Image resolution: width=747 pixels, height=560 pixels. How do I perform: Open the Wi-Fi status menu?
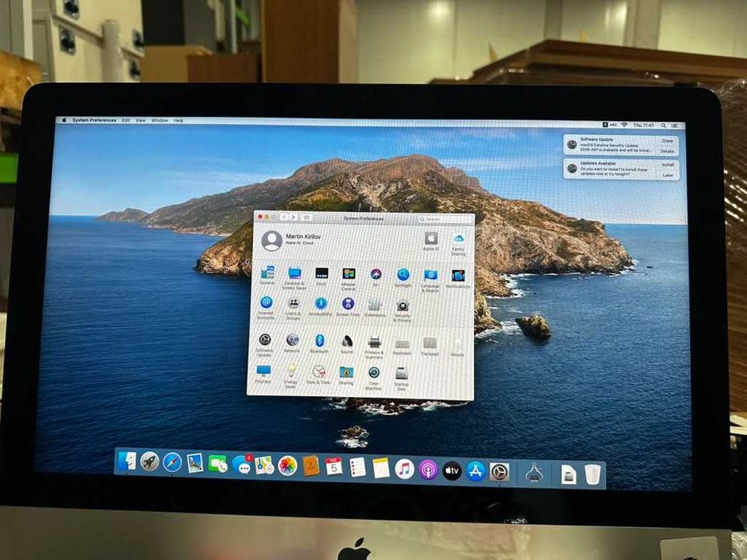click(x=624, y=125)
